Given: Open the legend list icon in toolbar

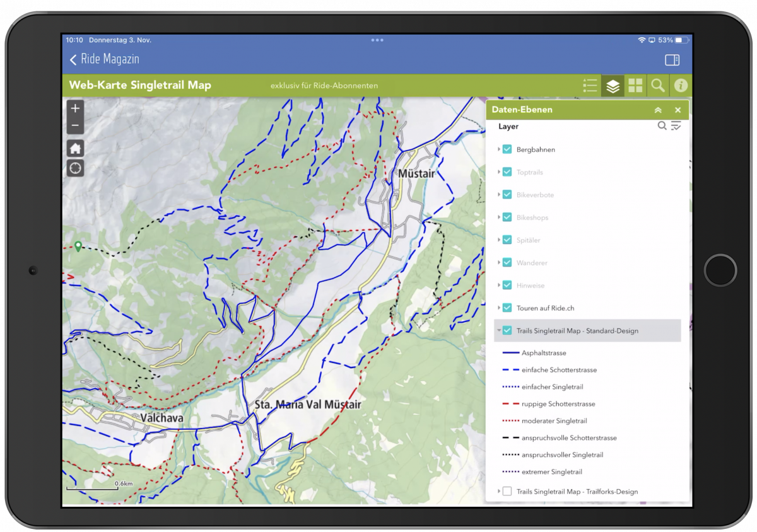Looking at the screenshot, I should (590, 86).
